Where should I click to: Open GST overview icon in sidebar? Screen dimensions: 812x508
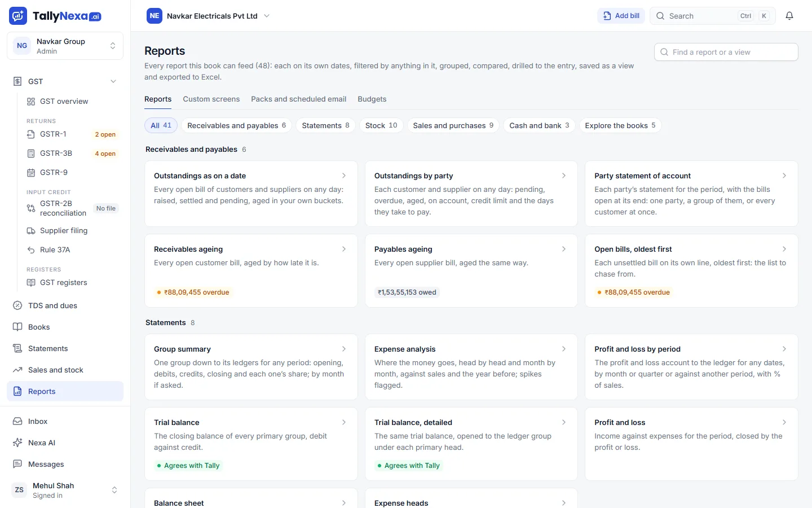(31, 102)
